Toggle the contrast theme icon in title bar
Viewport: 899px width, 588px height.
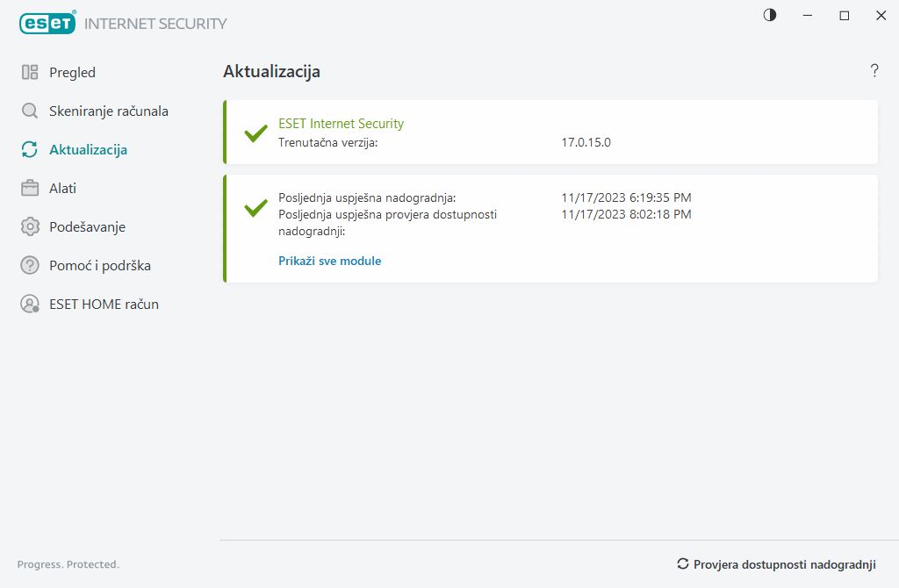(770, 15)
